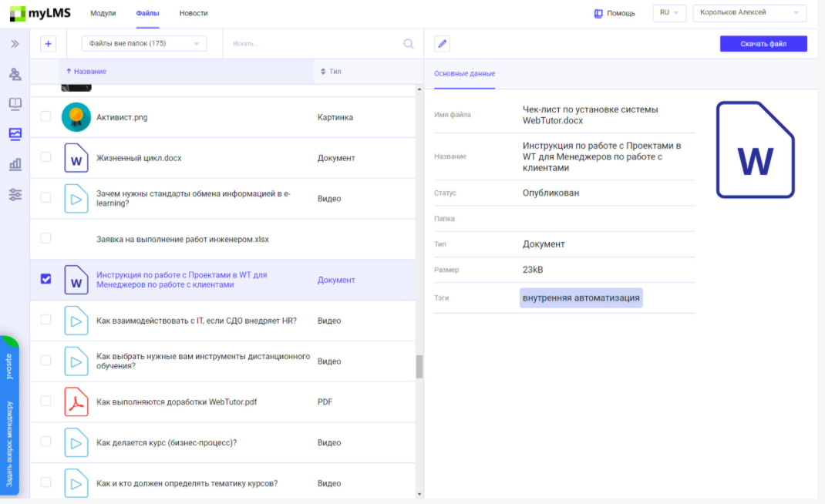Uncheck the selected Инструкция file checkbox
Image resolution: width=825 pixels, height=504 pixels.
coord(45,279)
